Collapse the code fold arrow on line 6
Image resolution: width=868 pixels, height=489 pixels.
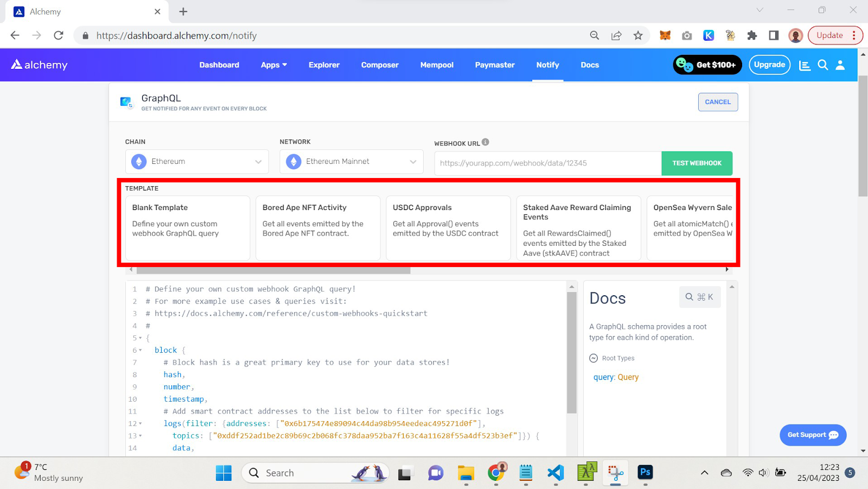click(x=141, y=350)
